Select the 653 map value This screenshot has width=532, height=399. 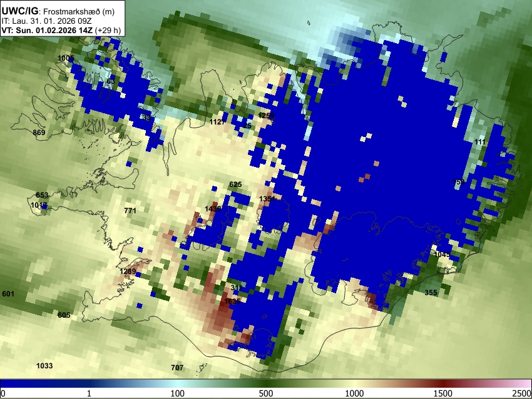(x=42, y=195)
